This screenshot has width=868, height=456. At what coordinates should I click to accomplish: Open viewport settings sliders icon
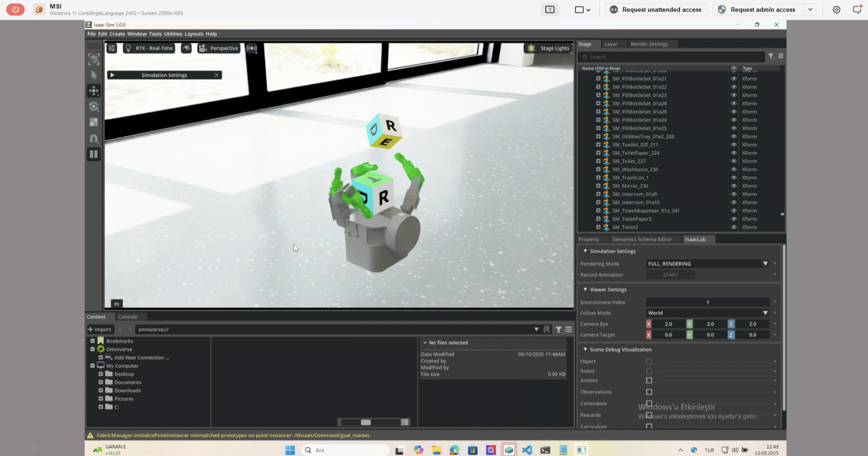[x=112, y=48]
